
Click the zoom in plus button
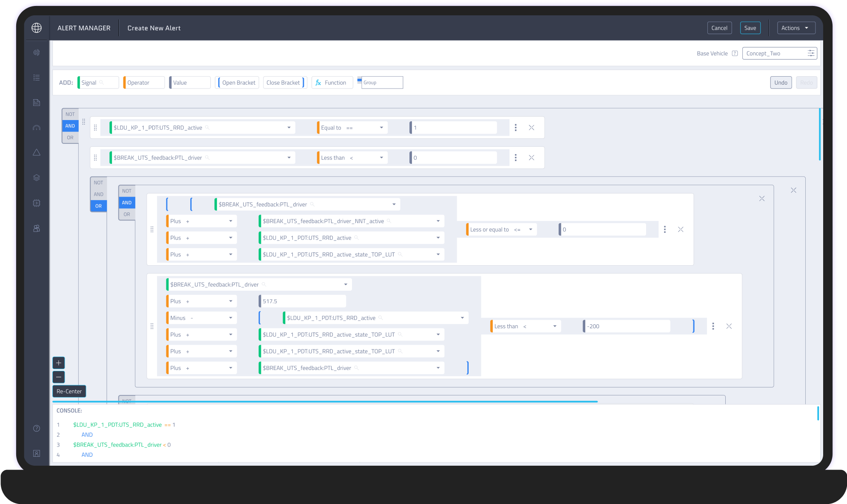pyautogui.click(x=59, y=363)
